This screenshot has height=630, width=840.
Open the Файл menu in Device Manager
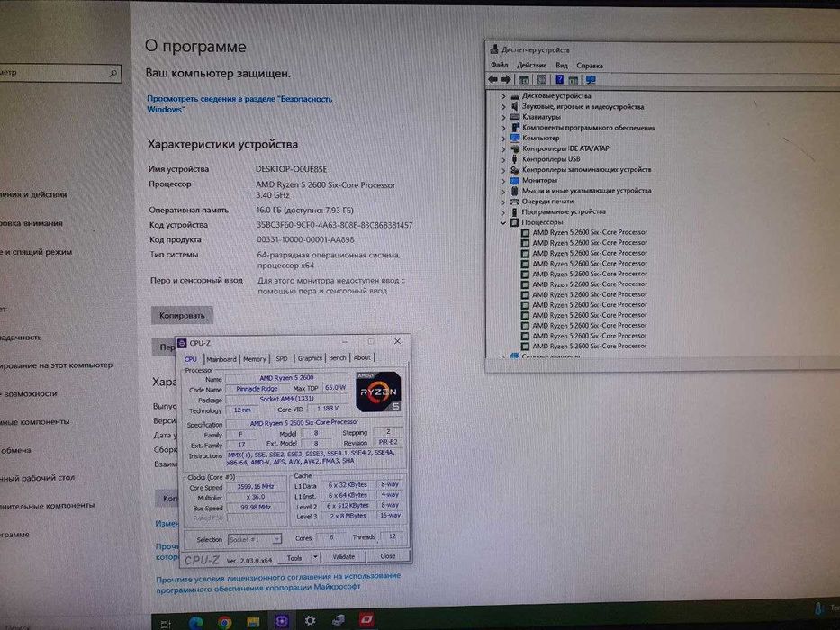(500, 65)
